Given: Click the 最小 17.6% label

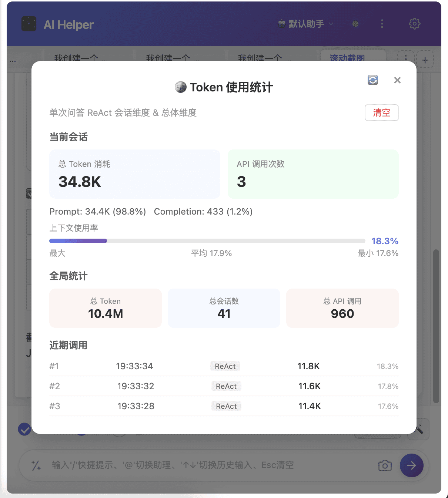Looking at the screenshot, I should pyautogui.click(x=378, y=253).
